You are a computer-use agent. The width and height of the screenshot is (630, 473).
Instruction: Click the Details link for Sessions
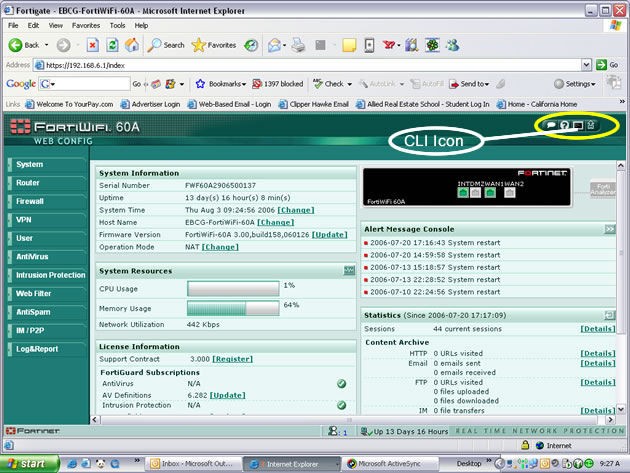(598, 328)
